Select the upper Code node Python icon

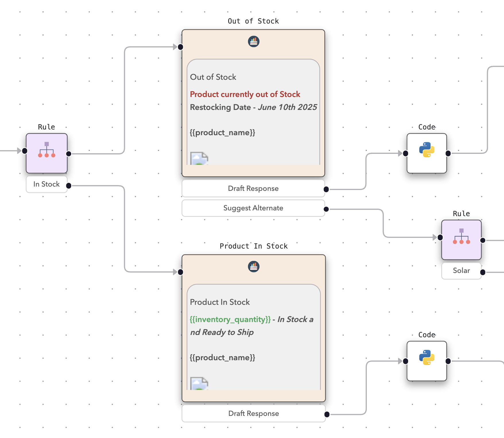tap(427, 150)
